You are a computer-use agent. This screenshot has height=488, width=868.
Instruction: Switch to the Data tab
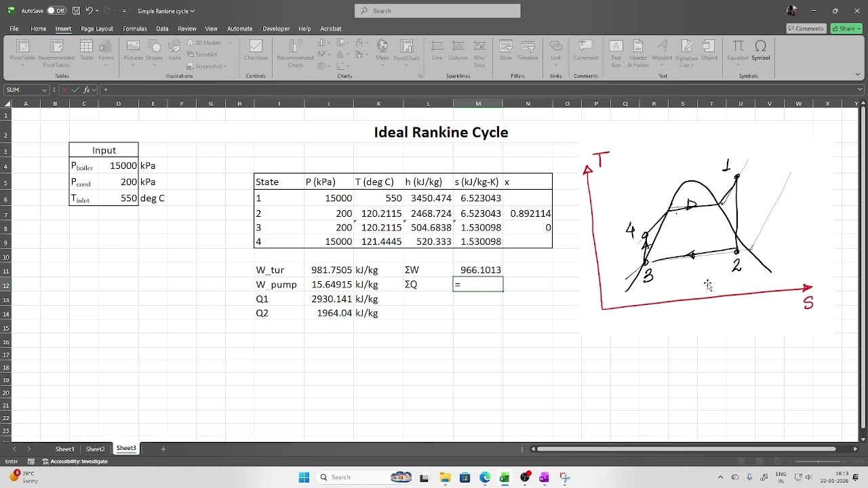click(162, 28)
